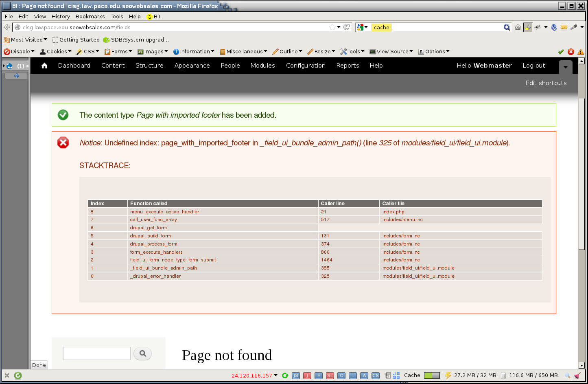Click the stacked pages icon in status bar
588x384 pixels.
click(388, 375)
